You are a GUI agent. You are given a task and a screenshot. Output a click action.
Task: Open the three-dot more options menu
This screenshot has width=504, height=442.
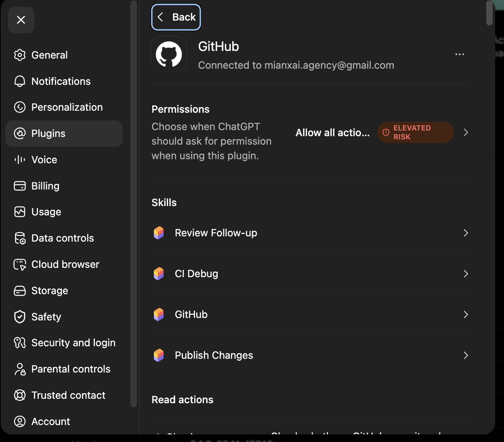460,54
